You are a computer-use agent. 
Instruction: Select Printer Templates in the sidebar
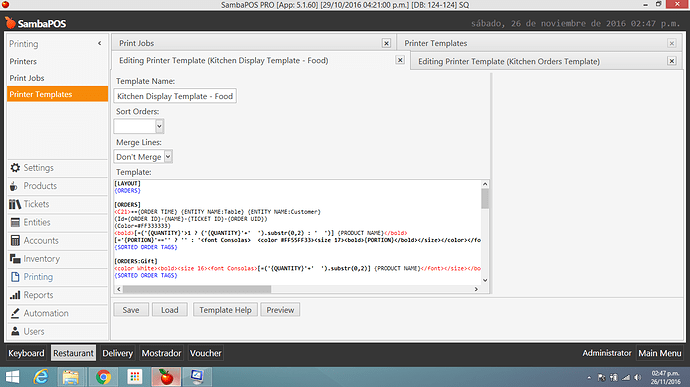pyautogui.click(x=57, y=94)
